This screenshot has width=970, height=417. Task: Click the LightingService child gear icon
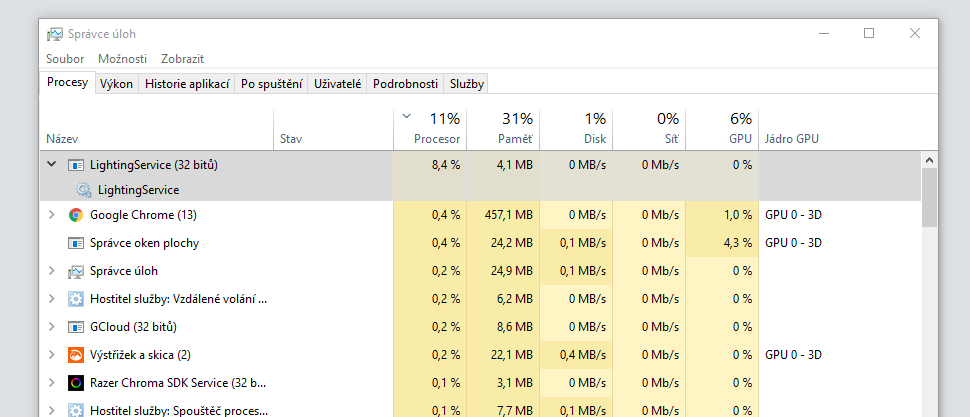tap(84, 189)
